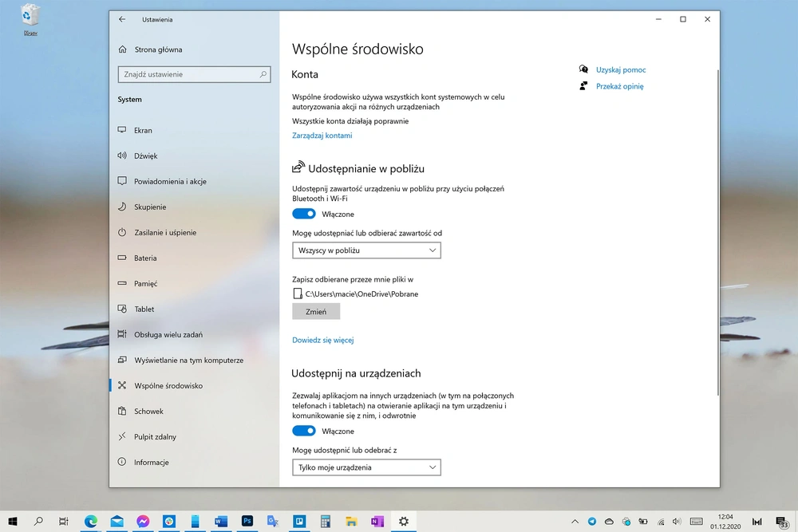Open Strona główna home icon

(123, 49)
